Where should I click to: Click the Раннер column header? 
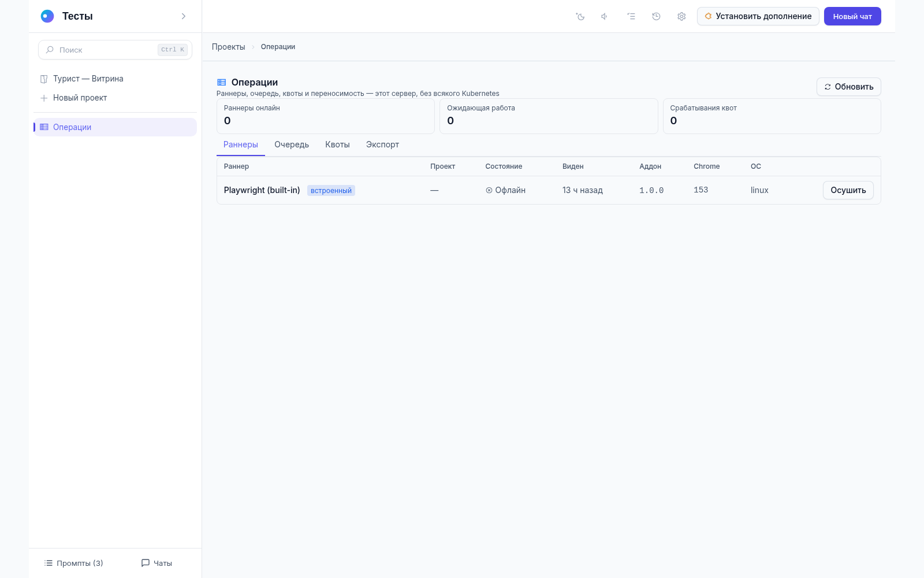tap(236, 166)
